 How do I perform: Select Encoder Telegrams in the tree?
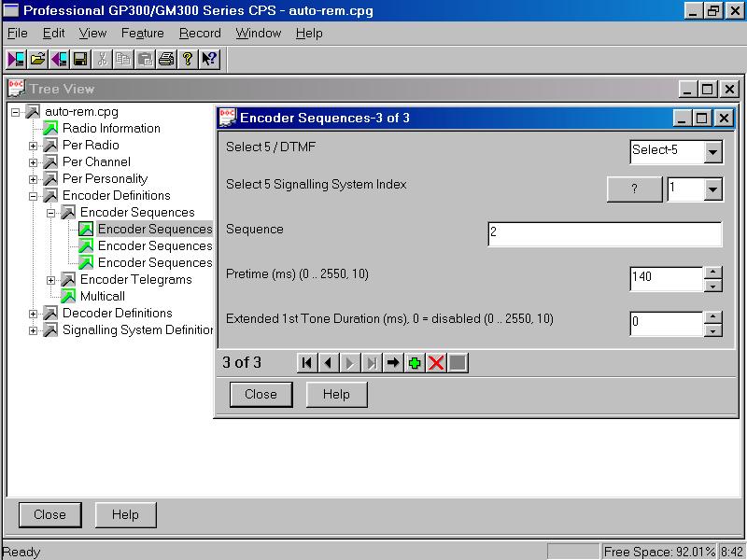(x=135, y=279)
